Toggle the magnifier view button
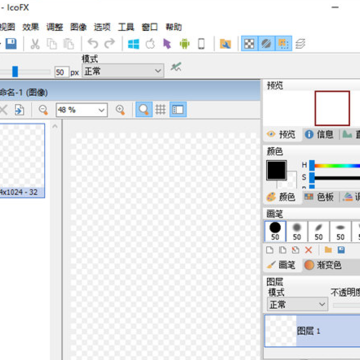Image resolution: width=360 pixels, height=360 pixels. pyautogui.click(x=144, y=110)
